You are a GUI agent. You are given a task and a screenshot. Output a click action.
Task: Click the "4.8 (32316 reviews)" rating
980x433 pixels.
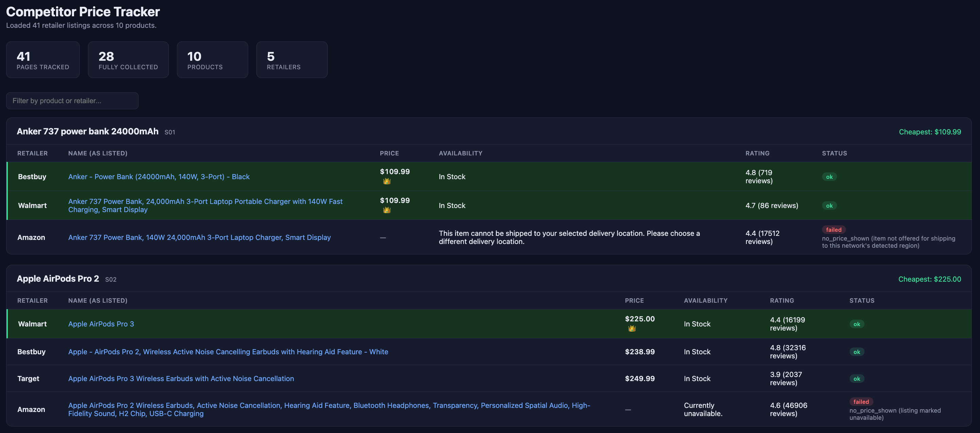tap(788, 352)
